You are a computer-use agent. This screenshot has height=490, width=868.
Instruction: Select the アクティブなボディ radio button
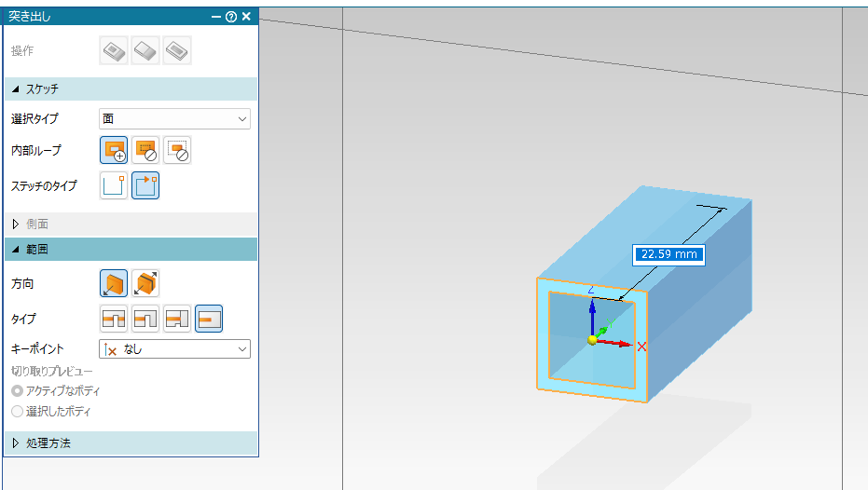(17, 391)
